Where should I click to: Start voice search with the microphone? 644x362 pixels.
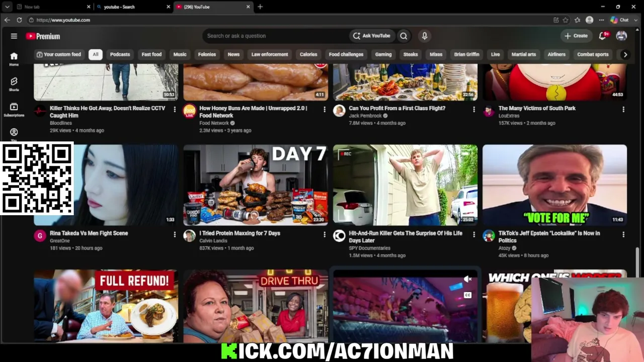coord(425,36)
